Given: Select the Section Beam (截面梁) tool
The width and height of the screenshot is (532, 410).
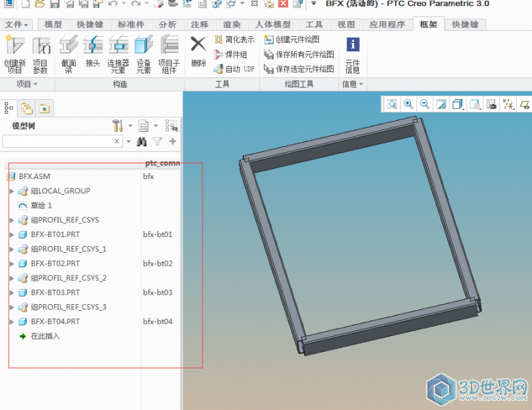Looking at the screenshot, I should click(69, 53).
